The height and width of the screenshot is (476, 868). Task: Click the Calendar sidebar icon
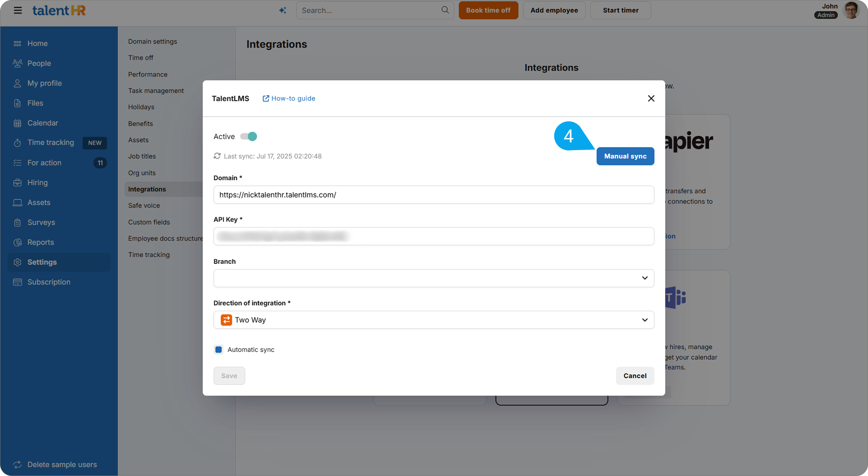pos(17,123)
